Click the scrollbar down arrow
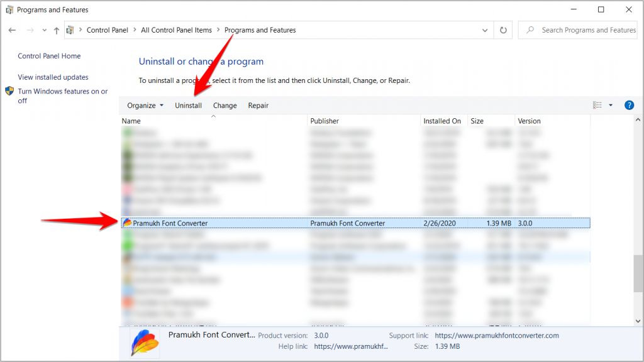 (x=638, y=321)
